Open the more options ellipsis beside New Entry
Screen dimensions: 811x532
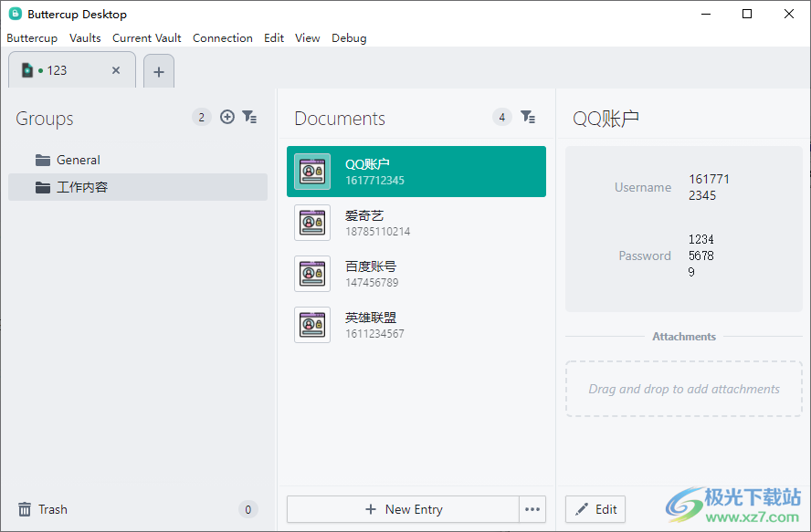pyautogui.click(x=532, y=509)
